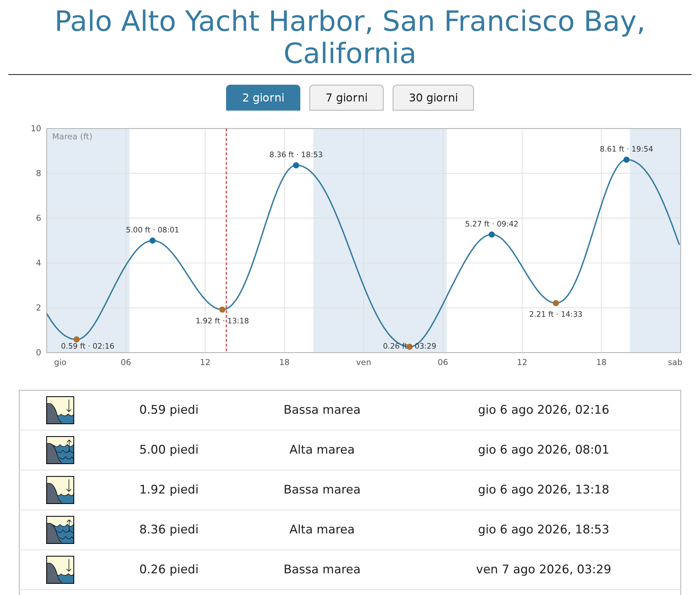The image size is (700, 595).
Task: Click the row dated gio 6 ago 2026, 18:53
Action: (350, 530)
